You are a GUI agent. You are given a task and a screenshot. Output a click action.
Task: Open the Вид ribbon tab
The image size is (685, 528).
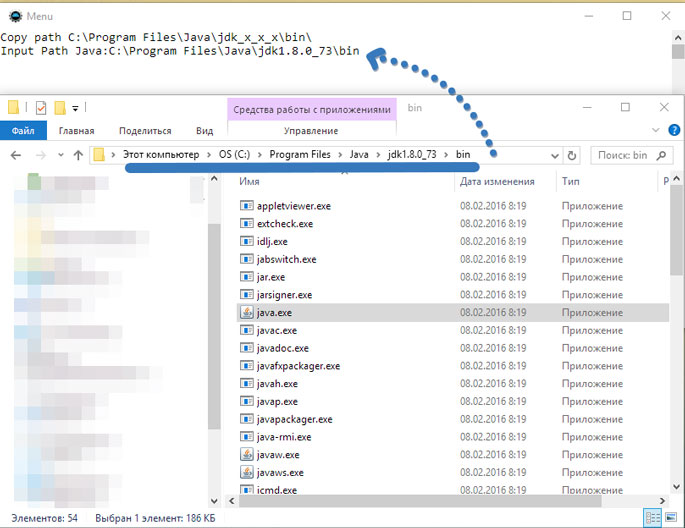pos(204,131)
